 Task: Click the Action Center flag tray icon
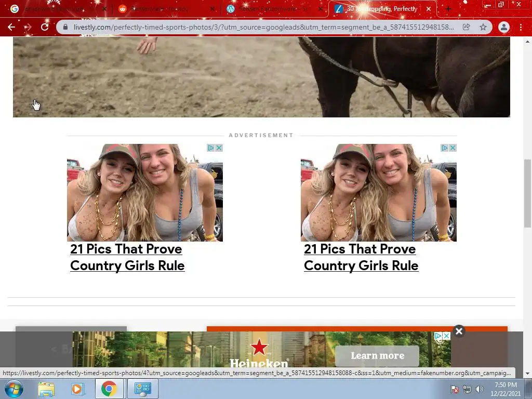454,389
